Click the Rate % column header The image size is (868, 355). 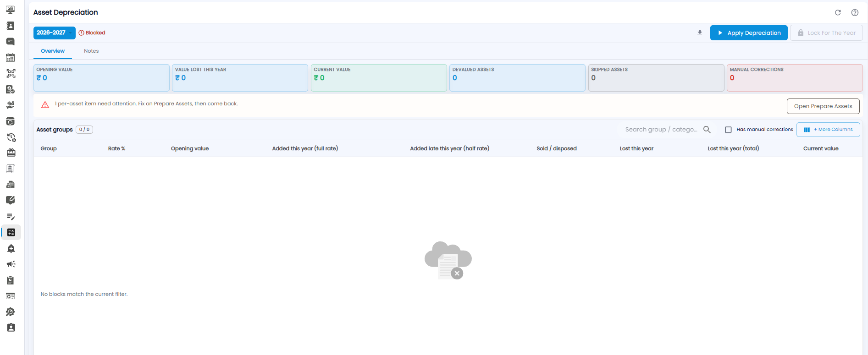point(116,148)
